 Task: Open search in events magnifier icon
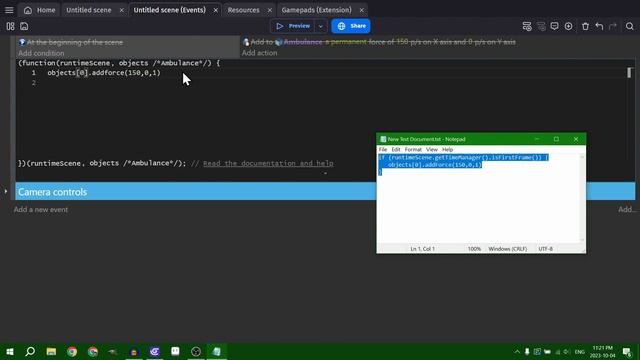[x=629, y=26]
